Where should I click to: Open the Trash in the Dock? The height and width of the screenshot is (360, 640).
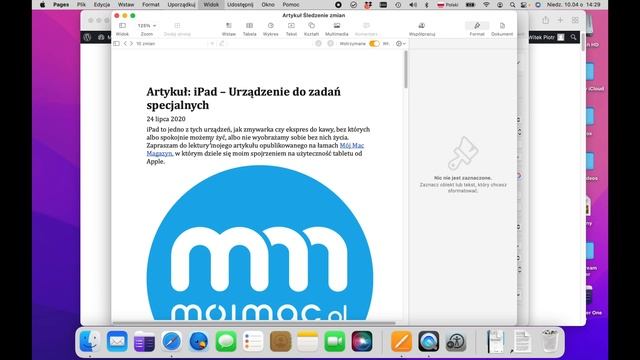(x=549, y=341)
